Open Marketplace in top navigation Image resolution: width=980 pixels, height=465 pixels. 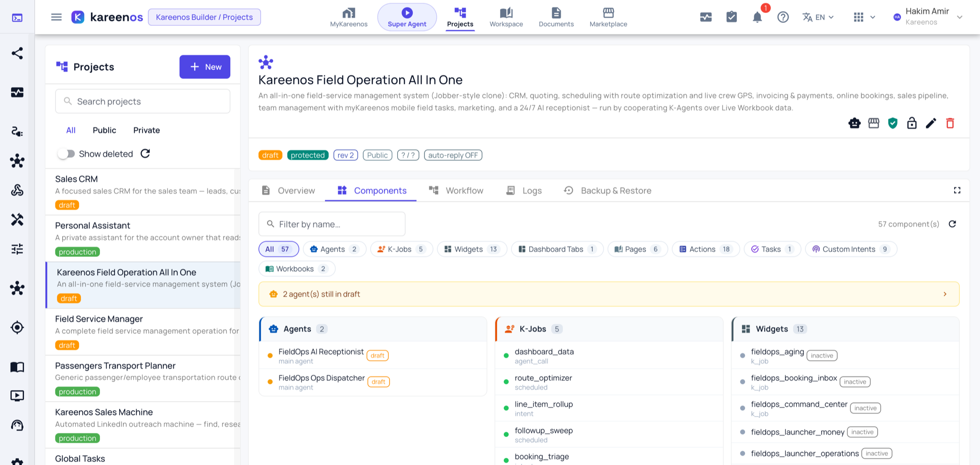coord(608,17)
